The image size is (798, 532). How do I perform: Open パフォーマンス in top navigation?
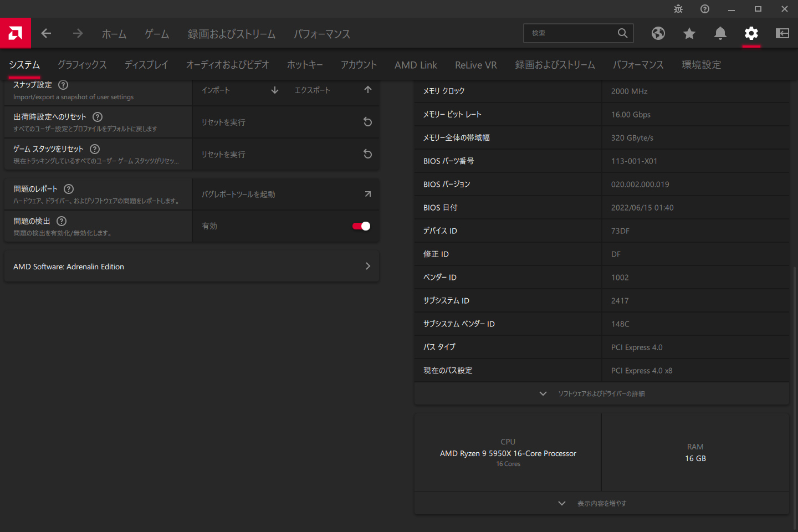tap(322, 34)
